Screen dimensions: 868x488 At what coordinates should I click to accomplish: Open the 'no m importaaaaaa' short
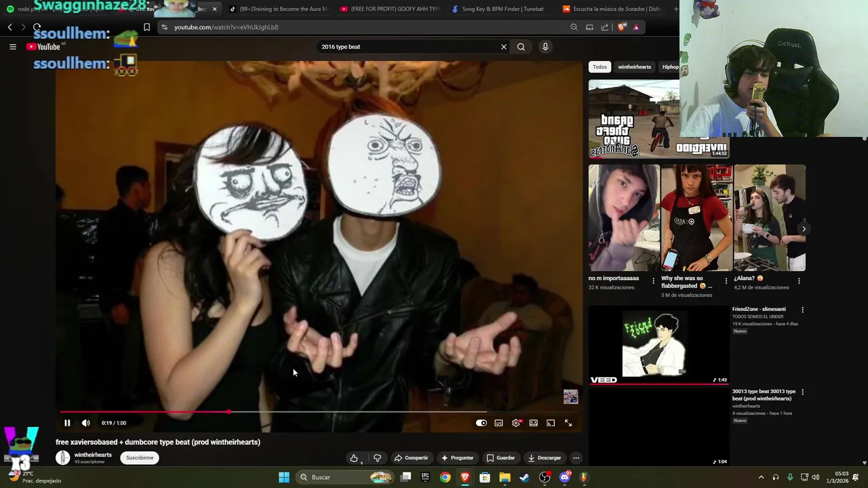point(624,218)
